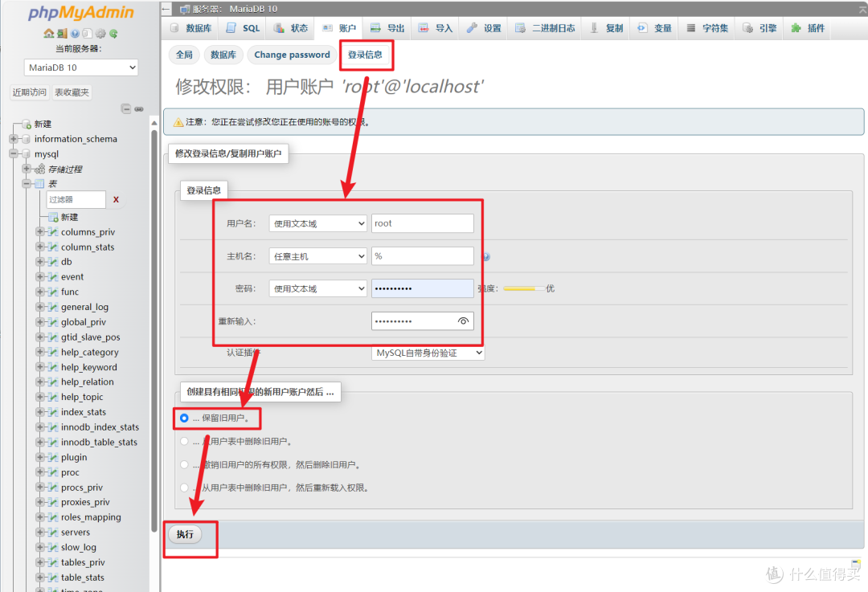Expand the information_schema database node
The image size is (868, 592).
(x=14, y=139)
